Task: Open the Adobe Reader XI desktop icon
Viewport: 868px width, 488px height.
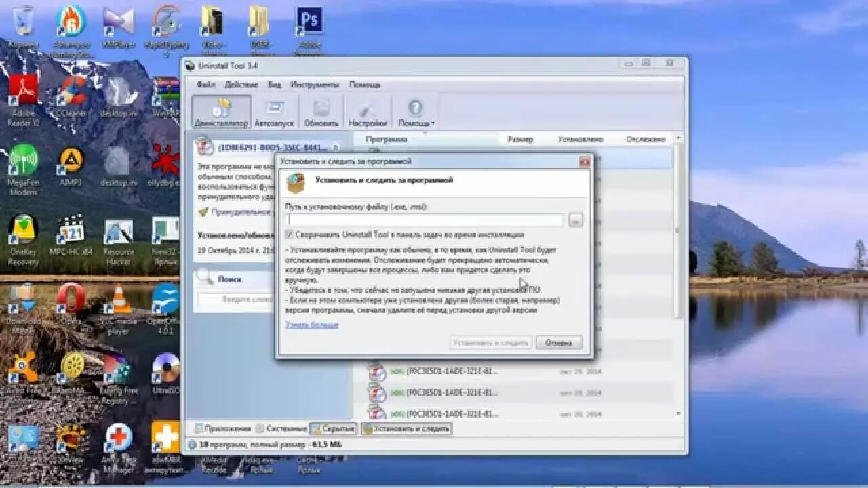Action: 24,100
